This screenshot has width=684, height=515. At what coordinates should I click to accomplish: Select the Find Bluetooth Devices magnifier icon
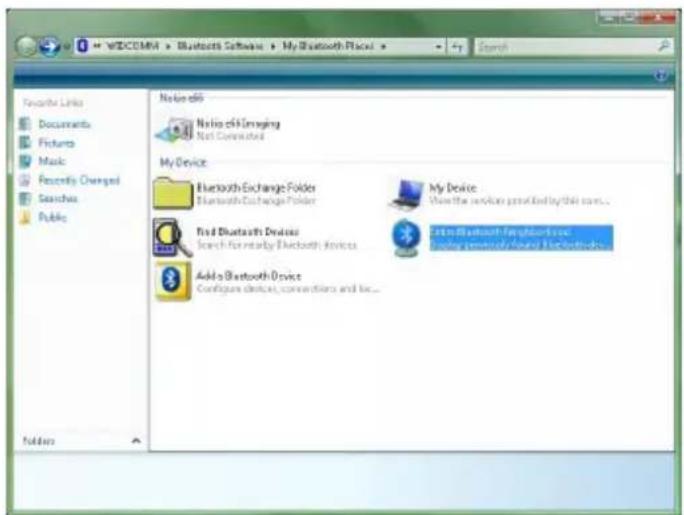click(x=172, y=238)
